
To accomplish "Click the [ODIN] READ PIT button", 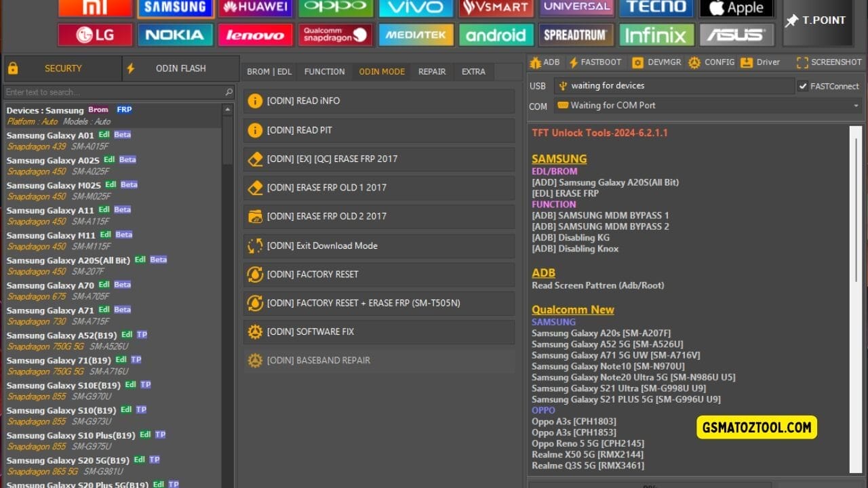I will coord(378,129).
